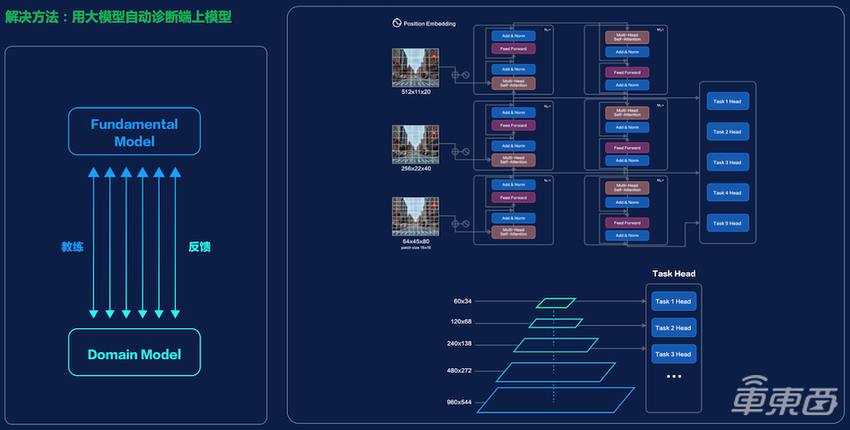Click the 教练 label left of the arrows

tap(72, 246)
